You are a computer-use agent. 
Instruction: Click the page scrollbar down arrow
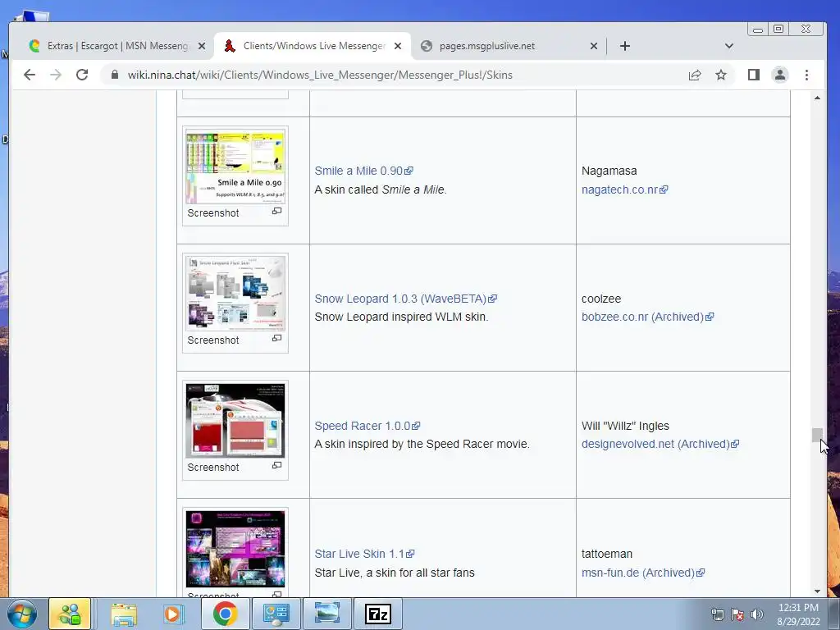[x=817, y=591]
